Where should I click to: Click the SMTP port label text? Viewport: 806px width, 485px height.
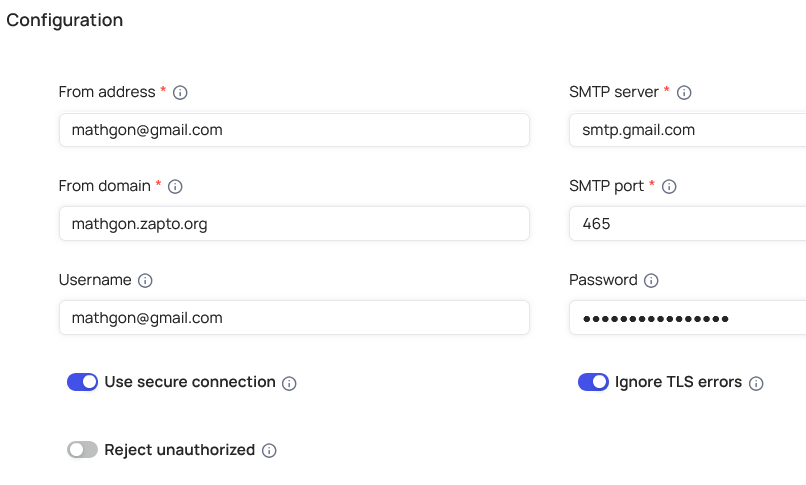[x=606, y=185]
